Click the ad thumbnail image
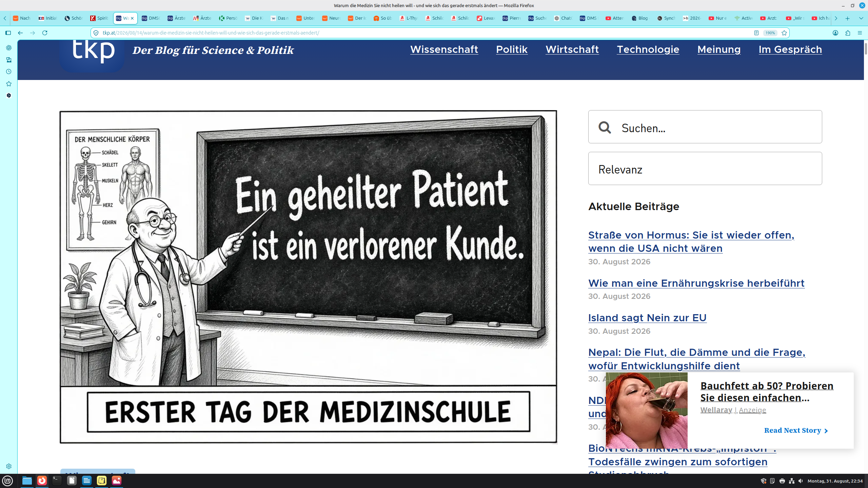 (647, 411)
